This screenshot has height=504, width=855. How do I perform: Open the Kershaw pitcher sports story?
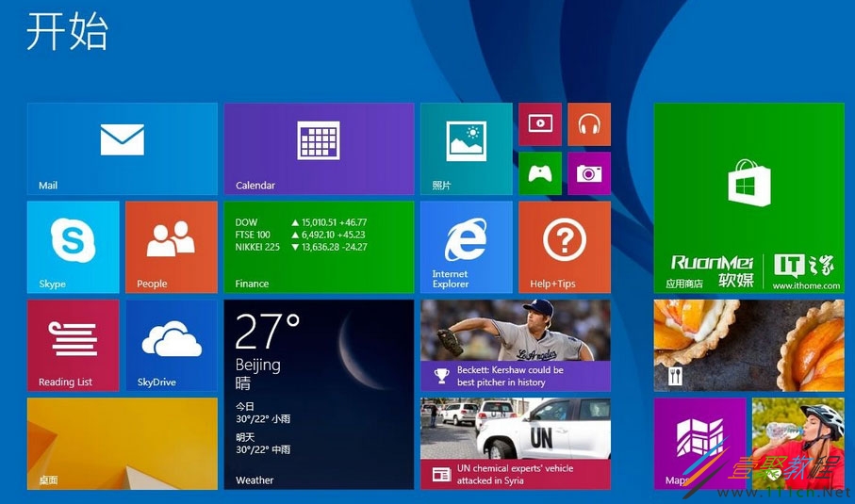click(x=516, y=346)
